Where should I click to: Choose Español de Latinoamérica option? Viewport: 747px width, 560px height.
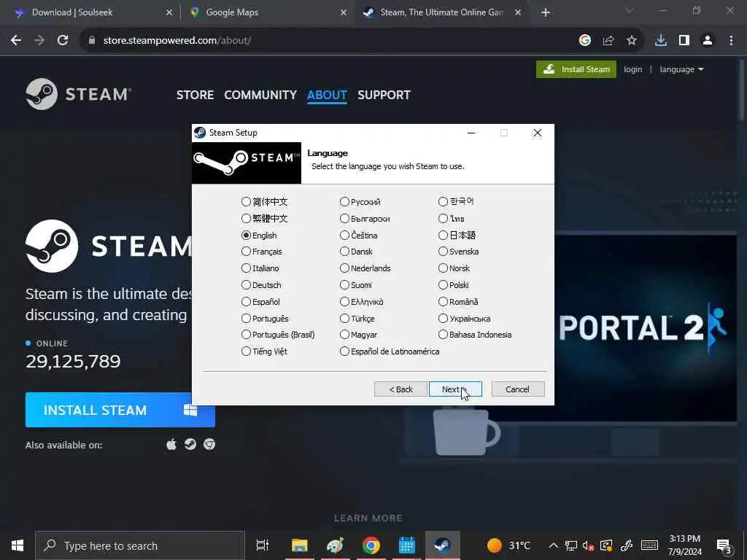coord(344,351)
